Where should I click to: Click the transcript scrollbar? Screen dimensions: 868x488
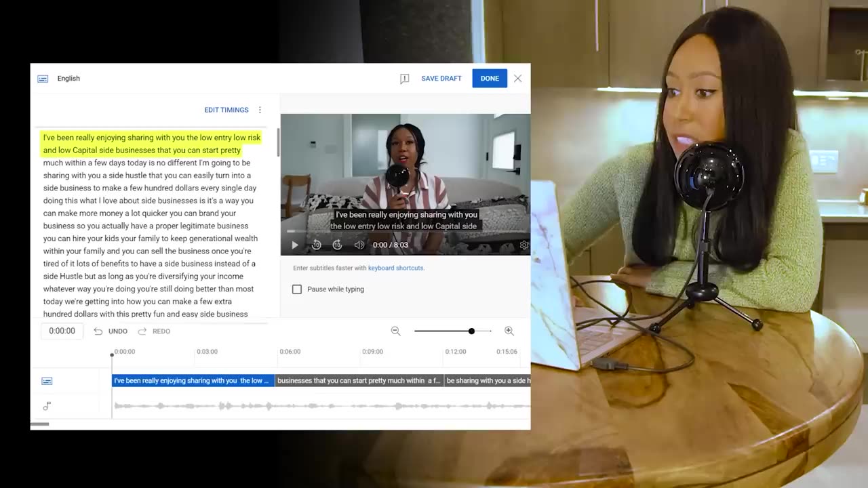pos(278,142)
